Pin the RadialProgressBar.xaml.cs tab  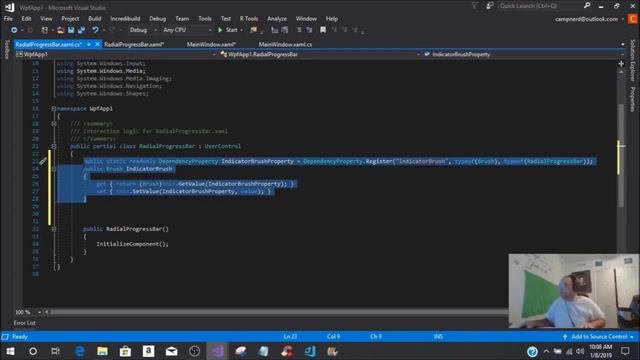pyautogui.click(x=89, y=44)
